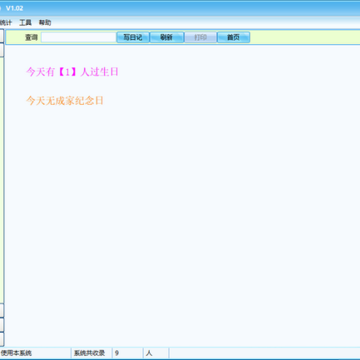Open the 帮助 menu
This screenshot has width=360, height=360.
[x=45, y=23]
